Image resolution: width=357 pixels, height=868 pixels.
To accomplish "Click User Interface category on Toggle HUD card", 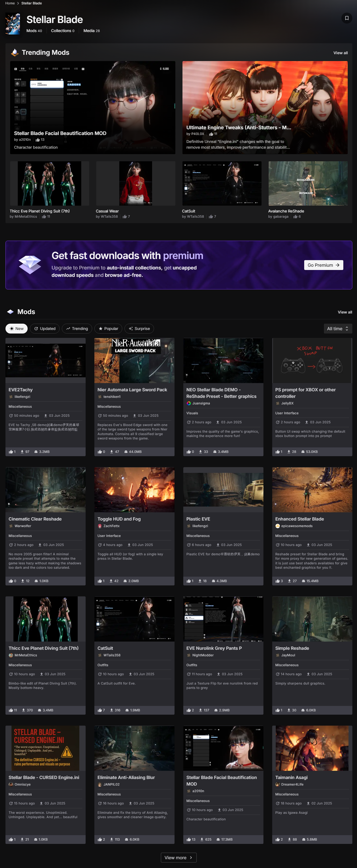I will 109,536.
